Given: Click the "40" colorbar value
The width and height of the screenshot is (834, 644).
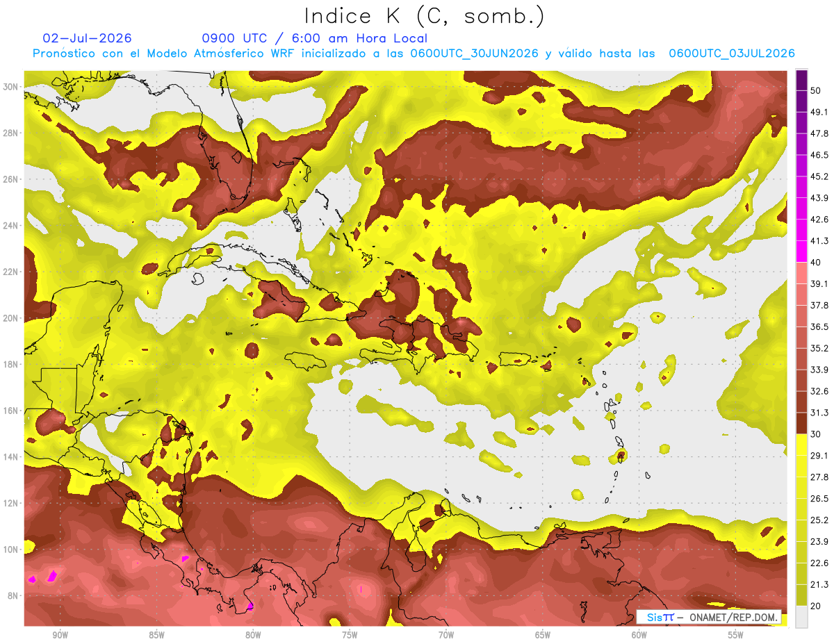Looking at the screenshot, I should tap(816, 262).
